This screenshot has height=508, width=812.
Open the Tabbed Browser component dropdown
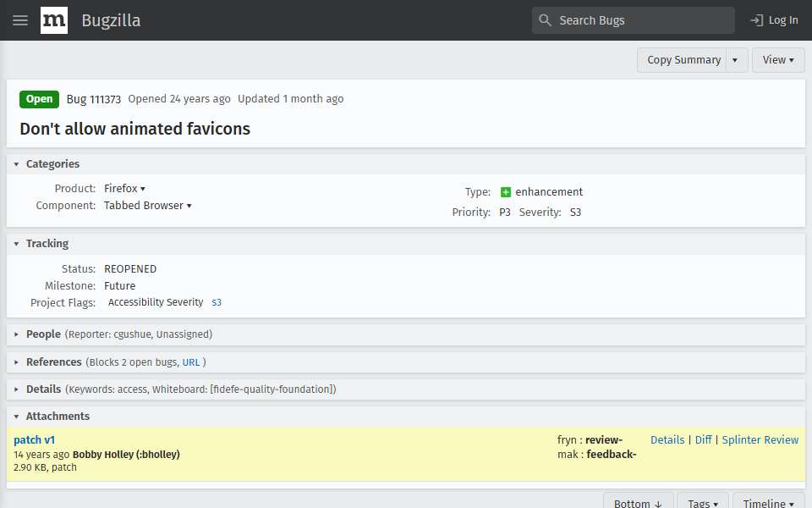(147, 205)
